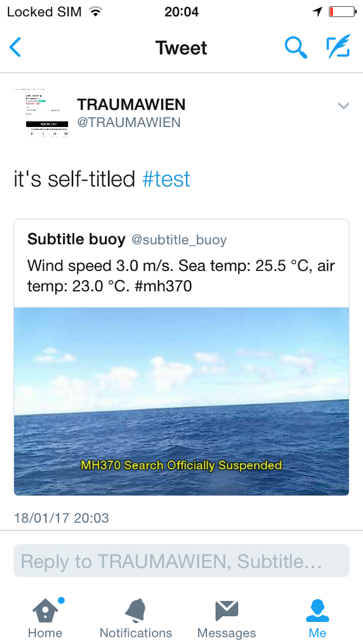Click the Reply to TRAUMAWIEN field

pyautogui.click(x=181, y=561)
